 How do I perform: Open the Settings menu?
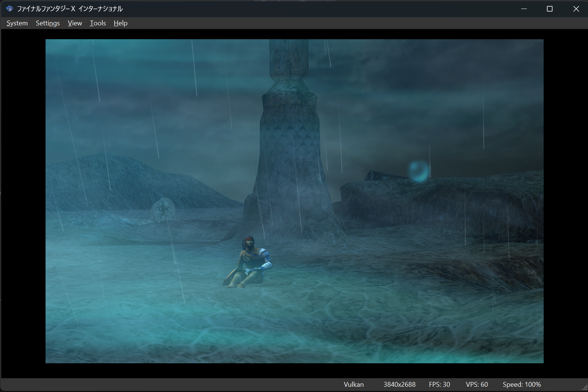48,23
